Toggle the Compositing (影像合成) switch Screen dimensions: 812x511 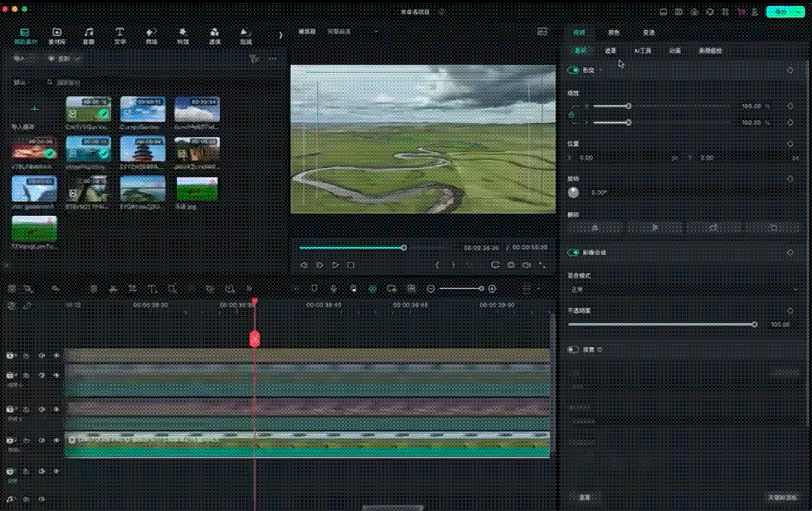pyautogui.click(x=573, y=253)
